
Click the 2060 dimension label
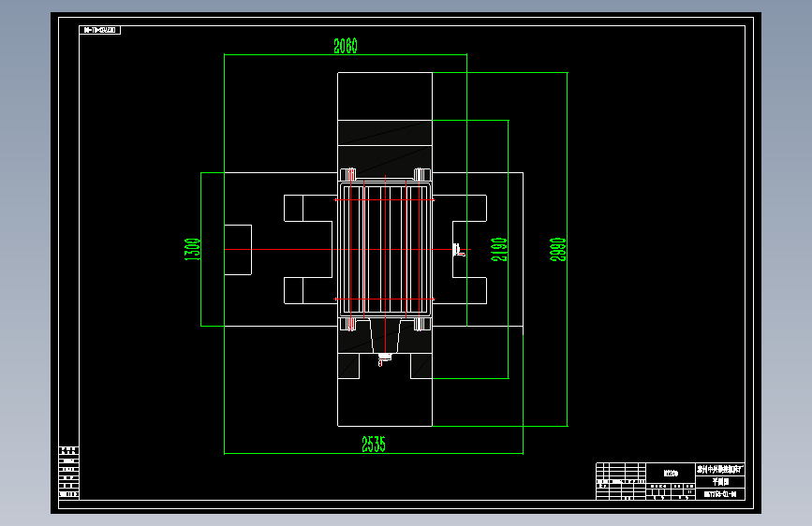pos(346,46)
